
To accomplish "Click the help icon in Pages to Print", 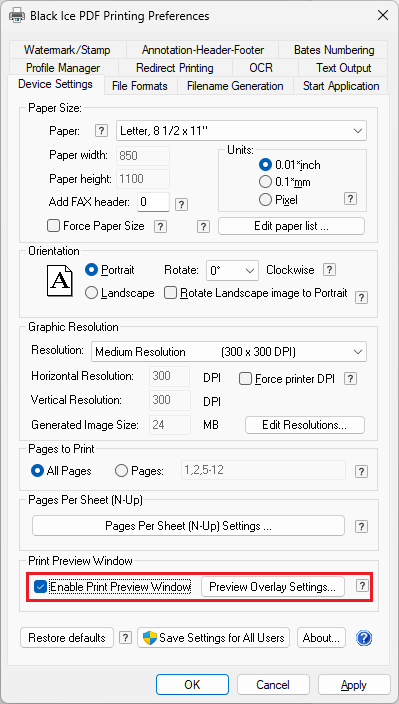I will pyautogui.click(x=361, y=471).
